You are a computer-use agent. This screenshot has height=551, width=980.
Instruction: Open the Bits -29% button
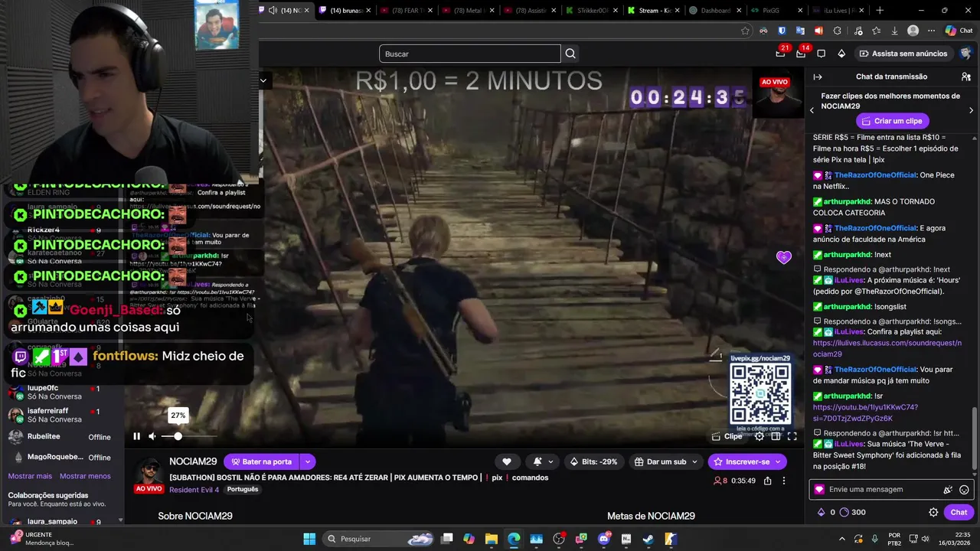click(x=595, y=461)
